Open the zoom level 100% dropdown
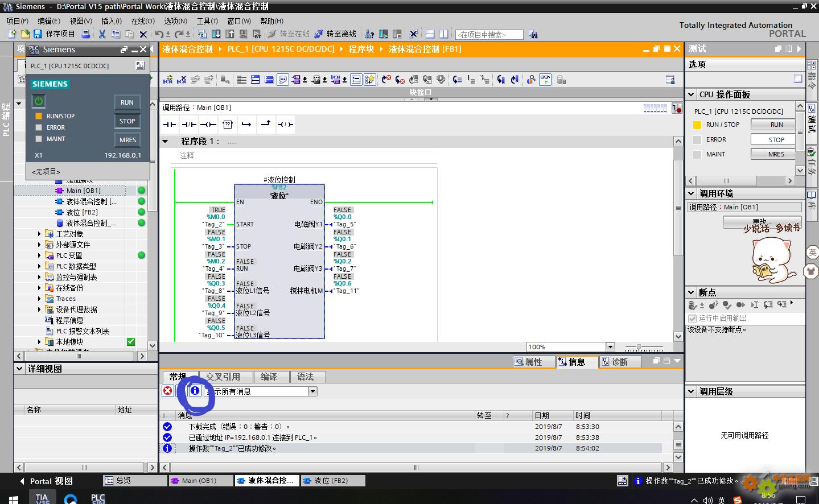This screenshot has height=504, width=819. click(x=610, y=347)
